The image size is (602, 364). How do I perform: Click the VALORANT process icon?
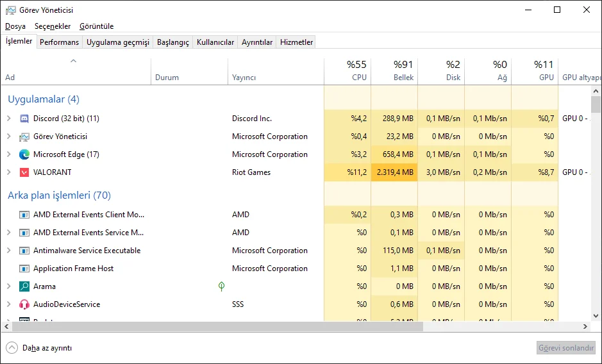[24, 172]
